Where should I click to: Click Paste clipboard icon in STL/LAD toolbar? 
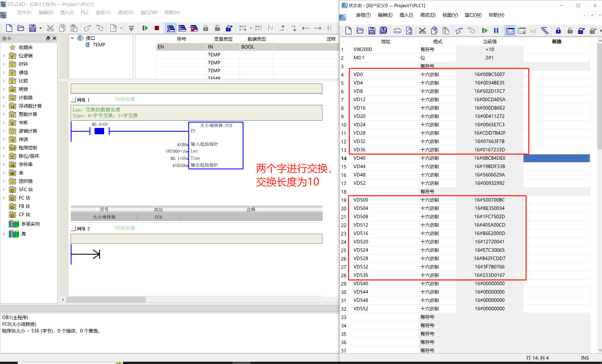[x=74, y=28]
